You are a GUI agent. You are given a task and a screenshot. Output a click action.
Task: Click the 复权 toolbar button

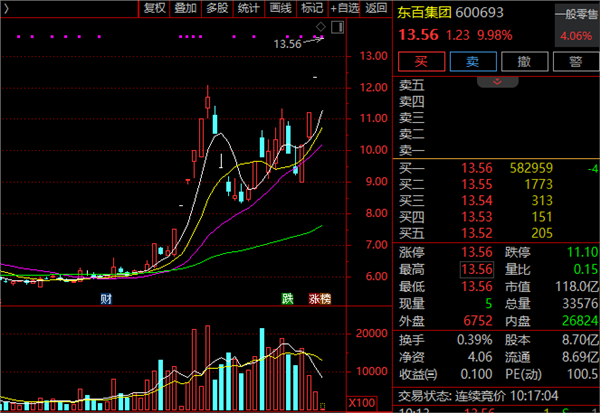154,9
